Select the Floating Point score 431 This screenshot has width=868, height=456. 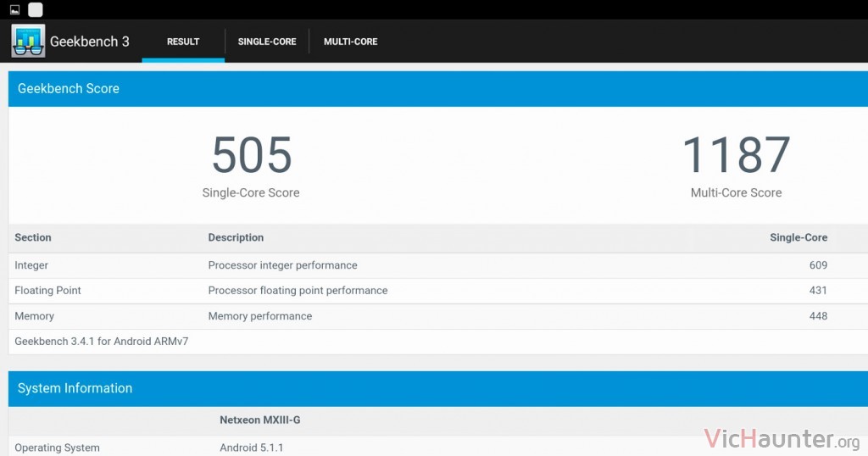click(x=818, y=291)
